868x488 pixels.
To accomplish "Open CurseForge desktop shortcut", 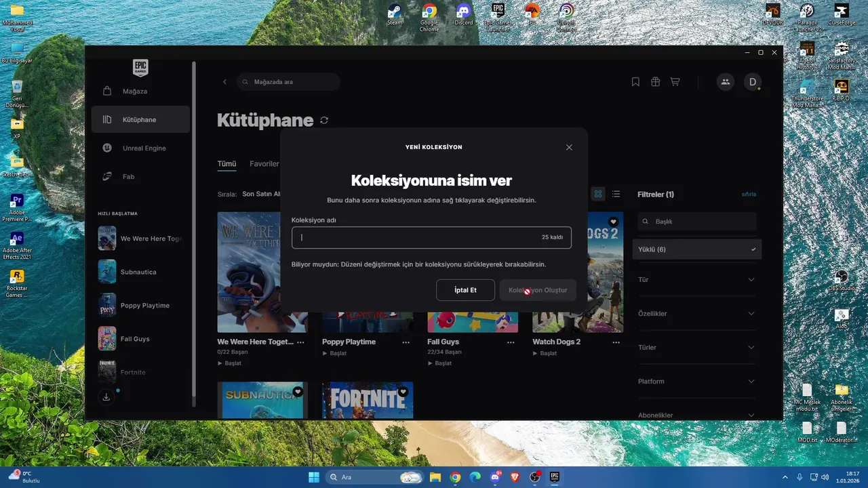I will 842,15.
